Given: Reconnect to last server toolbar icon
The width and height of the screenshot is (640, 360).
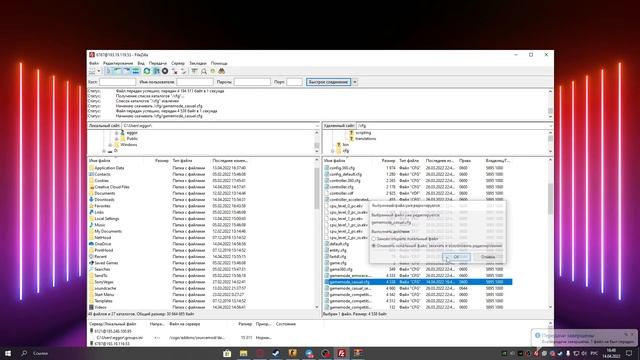Looking at the screenshot, I should click(x=183, y=71).
